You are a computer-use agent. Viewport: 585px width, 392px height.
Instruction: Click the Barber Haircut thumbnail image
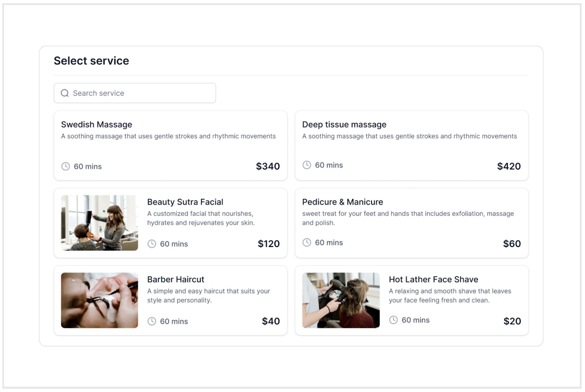click(x=99, y=300)
